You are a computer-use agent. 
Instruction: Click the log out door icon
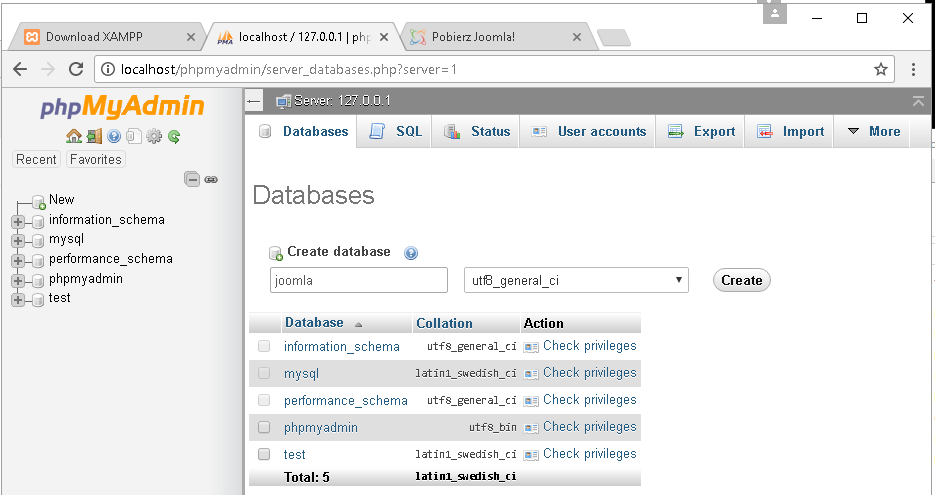coord(94,136)
